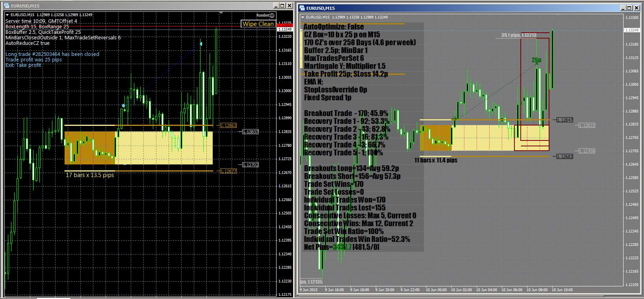This screenshot has height=299, width=644.
Task: Click 'AutoReduceCZ true' line
Action: coord(28,43)
